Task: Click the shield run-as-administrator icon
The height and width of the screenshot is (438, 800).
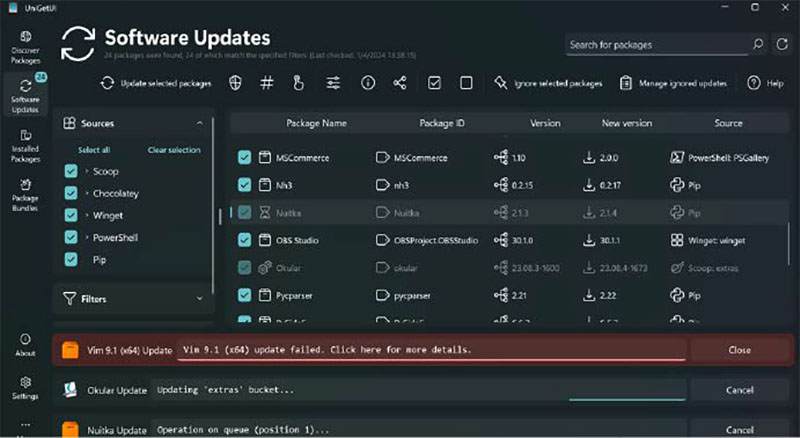Action: click(235, 83)
